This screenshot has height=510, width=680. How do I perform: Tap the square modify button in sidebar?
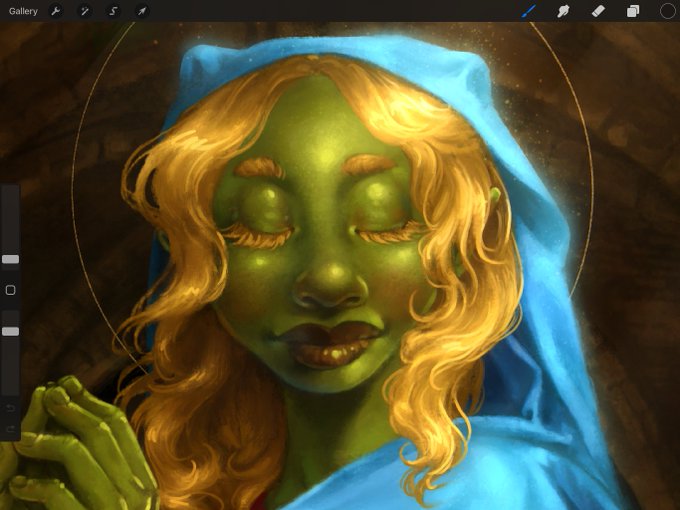[x=10, y=290]
